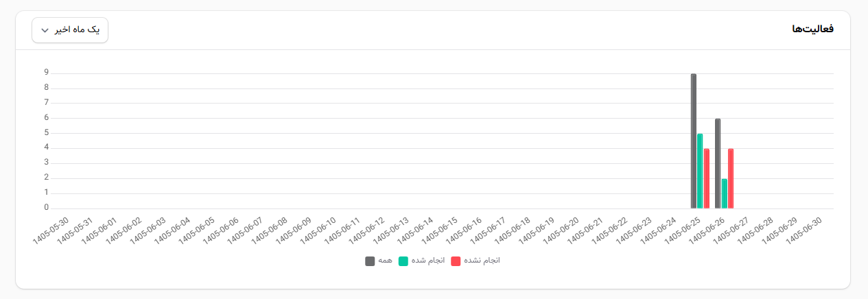The width and height of the screenshot is (868, 299).
Task: Select the red bar for 1405-06-25
Action: coord(707,178)
